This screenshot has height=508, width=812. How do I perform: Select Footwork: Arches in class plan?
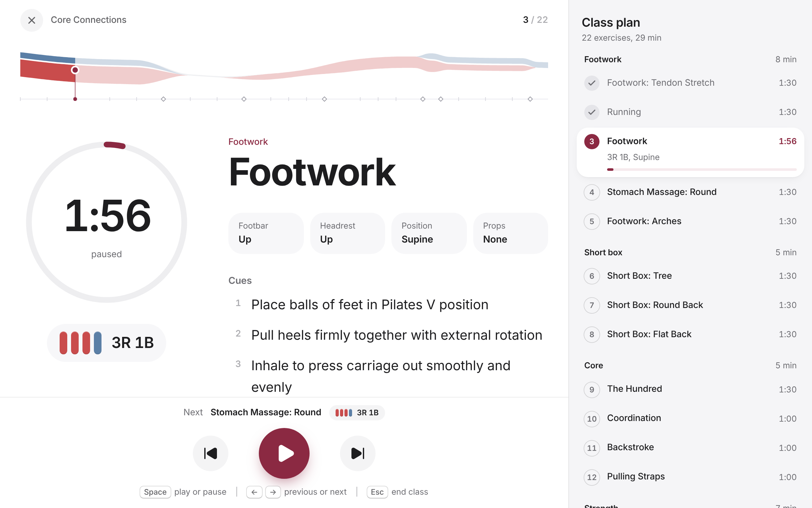click(690, 221)
